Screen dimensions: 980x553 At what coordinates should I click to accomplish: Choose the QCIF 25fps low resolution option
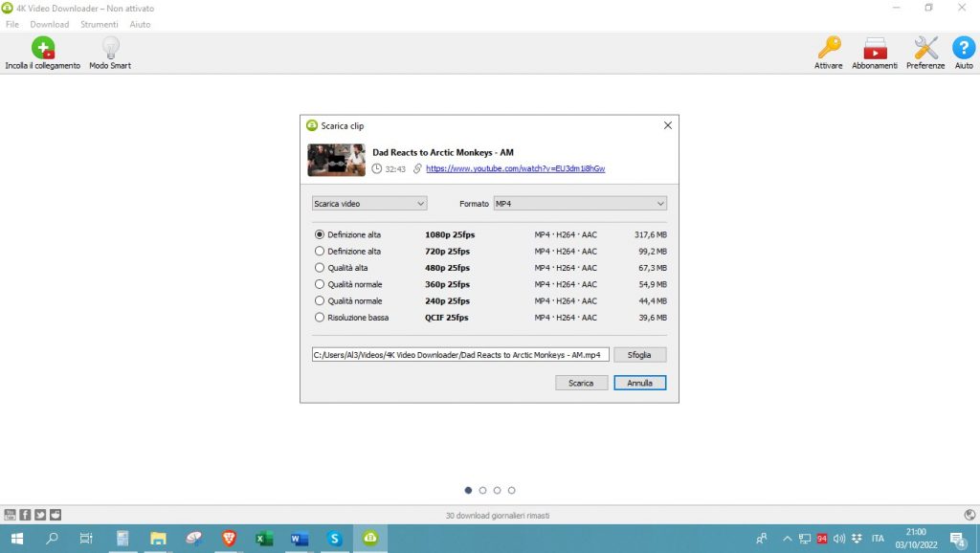click(x=320, y=318)
